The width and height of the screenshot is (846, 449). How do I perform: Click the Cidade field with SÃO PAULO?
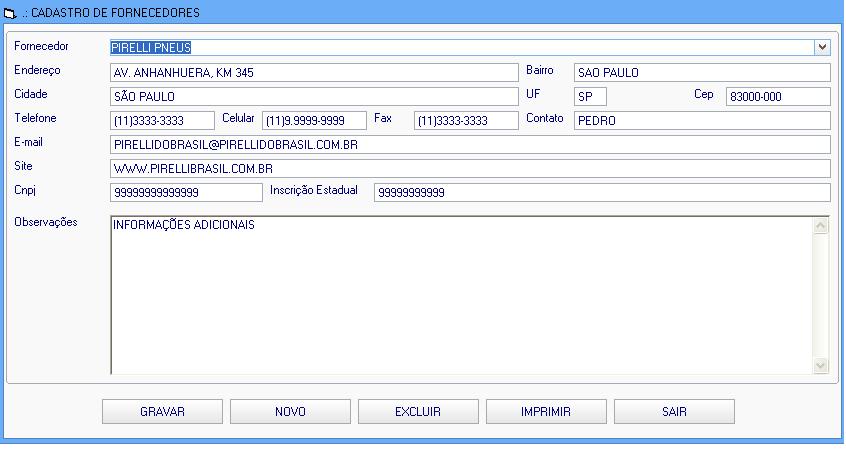[x=314, y=97]
